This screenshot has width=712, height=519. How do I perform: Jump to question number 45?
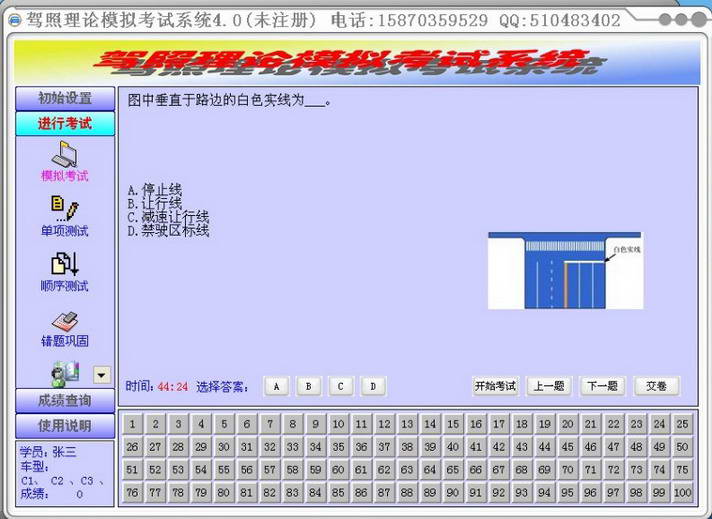pyautogui.click(x=568, y=447)
